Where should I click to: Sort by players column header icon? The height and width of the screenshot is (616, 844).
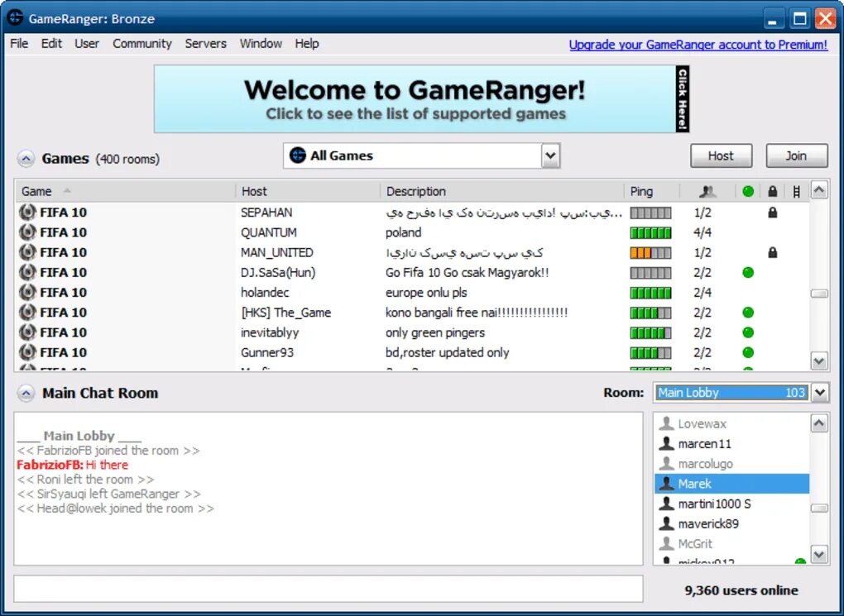(707, 192)
